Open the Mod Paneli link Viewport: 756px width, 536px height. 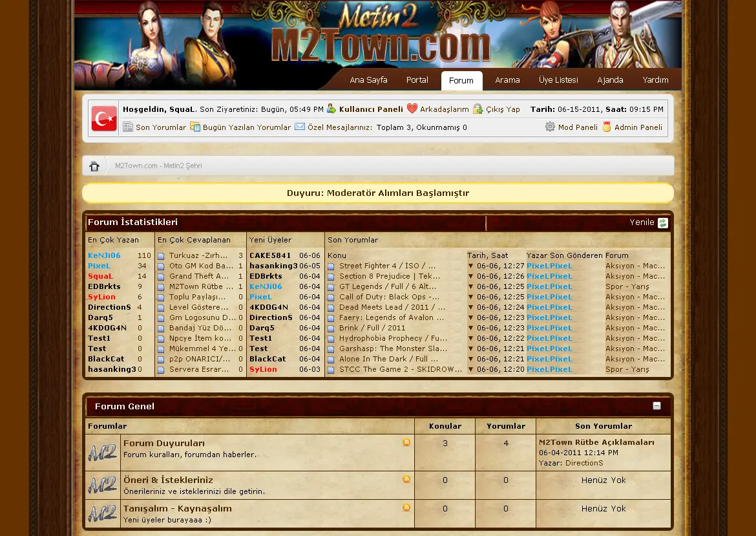578,127
